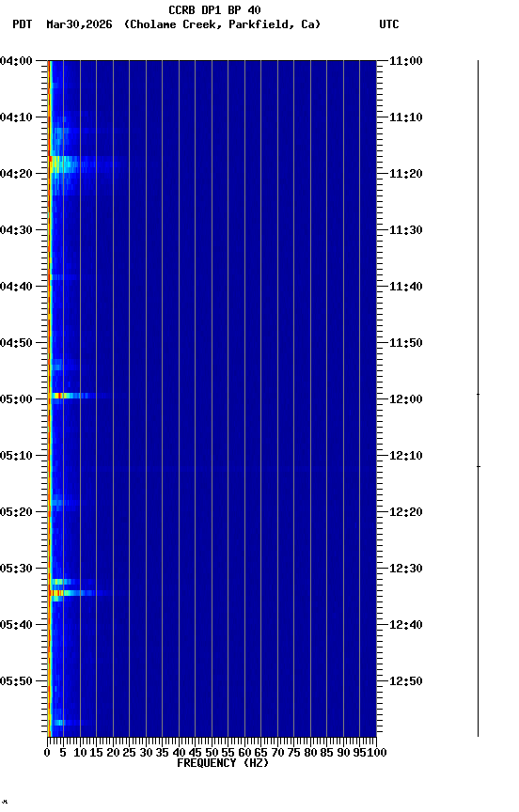Click the frequency axis label "75"
Screen dimensions: 519x812
coord(293,753)
